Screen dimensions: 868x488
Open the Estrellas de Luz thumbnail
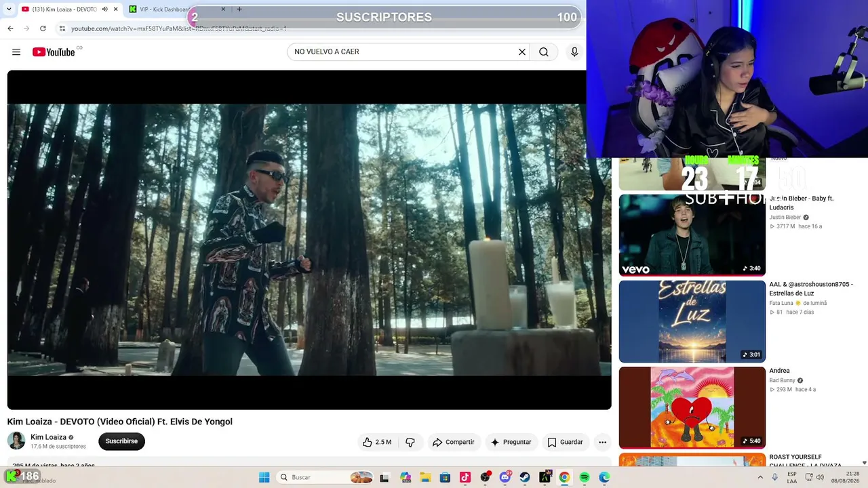click(x=692, y=321)
